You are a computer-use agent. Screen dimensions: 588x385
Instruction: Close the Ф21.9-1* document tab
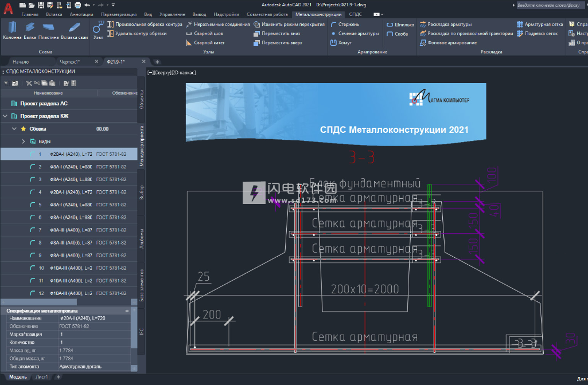(143, 61)
